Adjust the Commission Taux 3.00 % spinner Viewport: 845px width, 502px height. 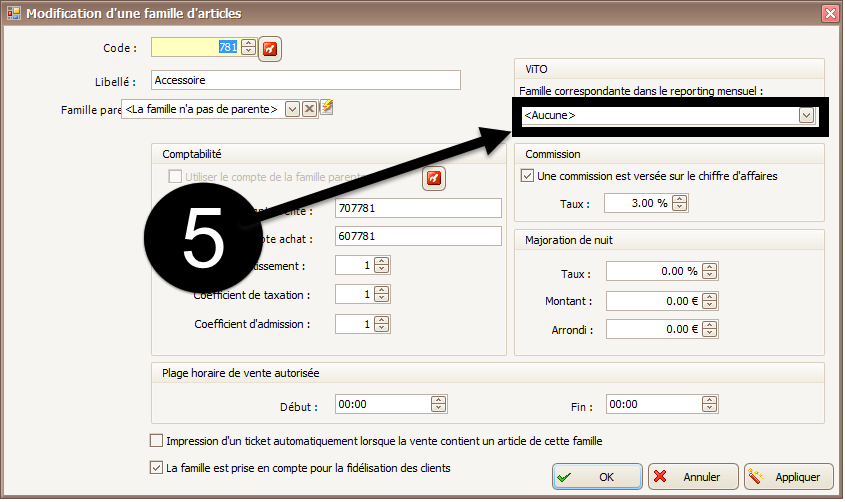tap(680, 203)
